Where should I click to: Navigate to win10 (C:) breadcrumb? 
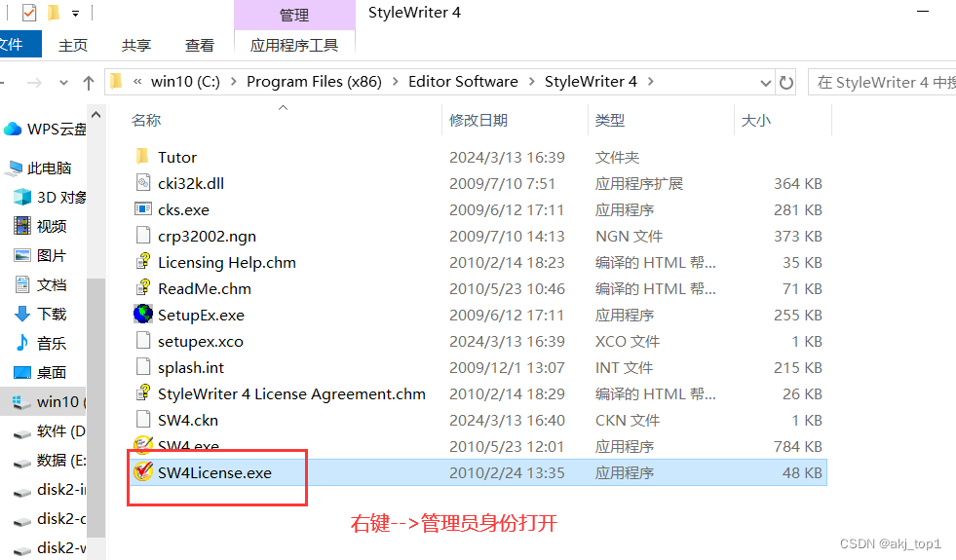coord(185,82)
